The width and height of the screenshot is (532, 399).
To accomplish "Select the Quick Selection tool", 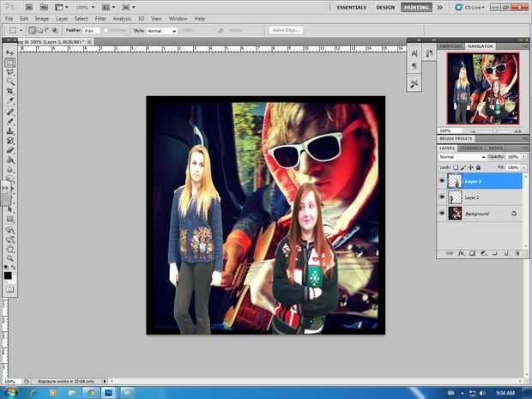I will (x=10, y=82).
